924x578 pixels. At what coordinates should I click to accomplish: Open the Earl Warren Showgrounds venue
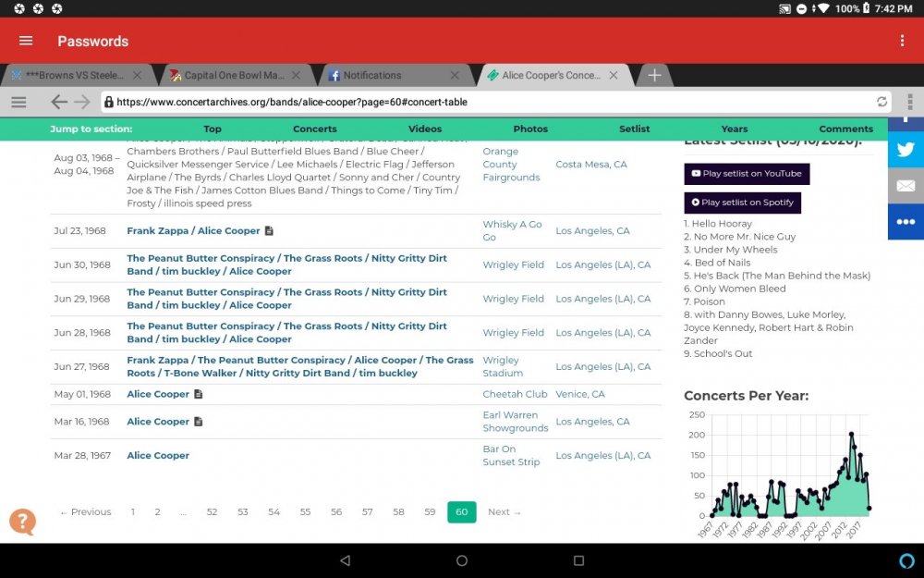pyautogui.click(x=515, y=422)
